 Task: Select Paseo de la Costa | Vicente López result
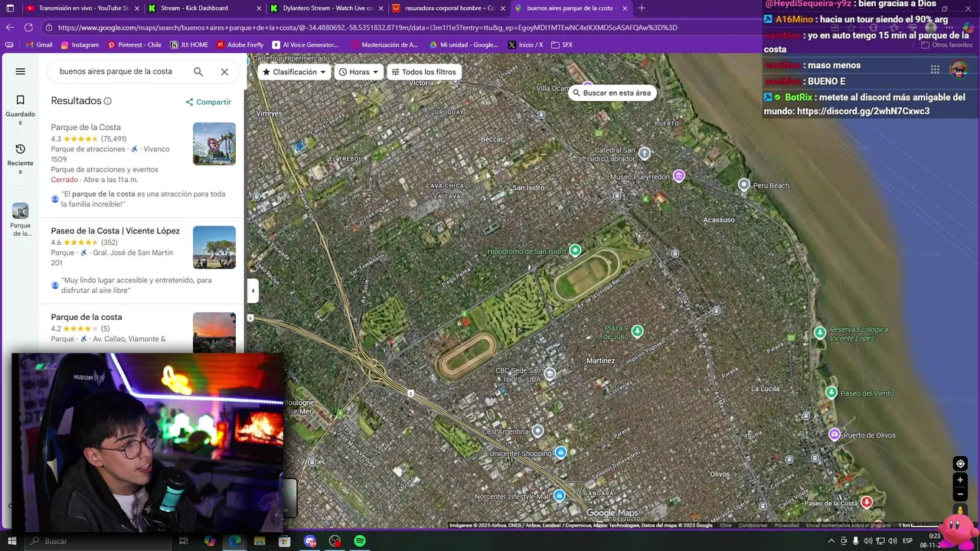point(115,230)
